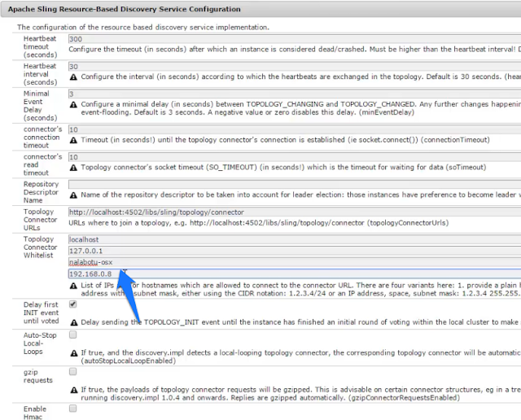
Task: Click the Minimal Event Delay (seconds) label
Action: pyautogui.click(x=40, y=106)
